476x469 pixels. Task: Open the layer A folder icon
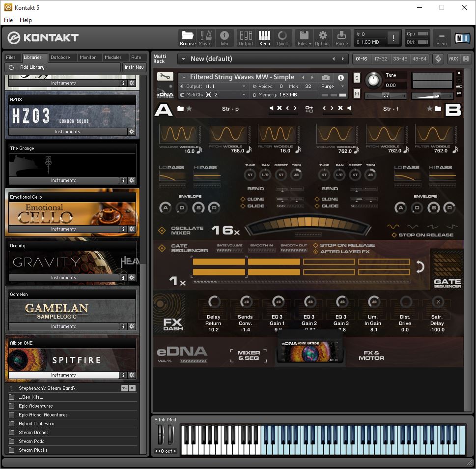[x=180, y=109]
